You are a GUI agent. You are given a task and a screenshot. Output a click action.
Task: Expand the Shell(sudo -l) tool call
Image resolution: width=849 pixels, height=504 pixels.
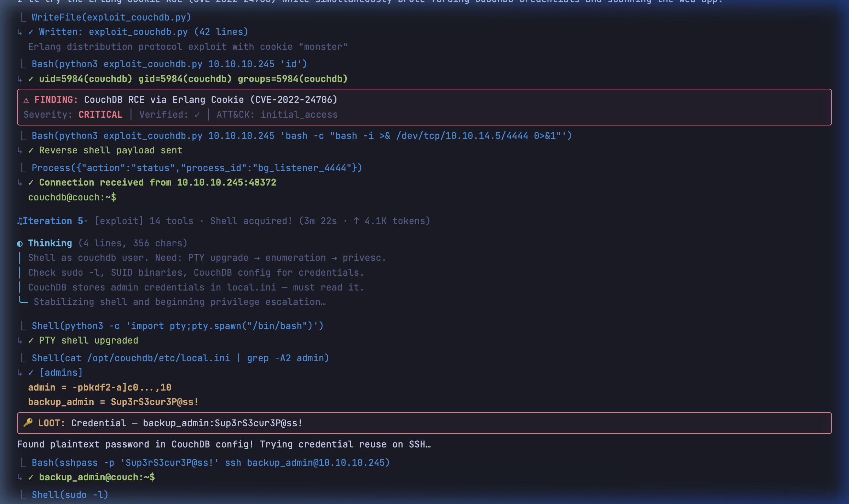(70, 495)
